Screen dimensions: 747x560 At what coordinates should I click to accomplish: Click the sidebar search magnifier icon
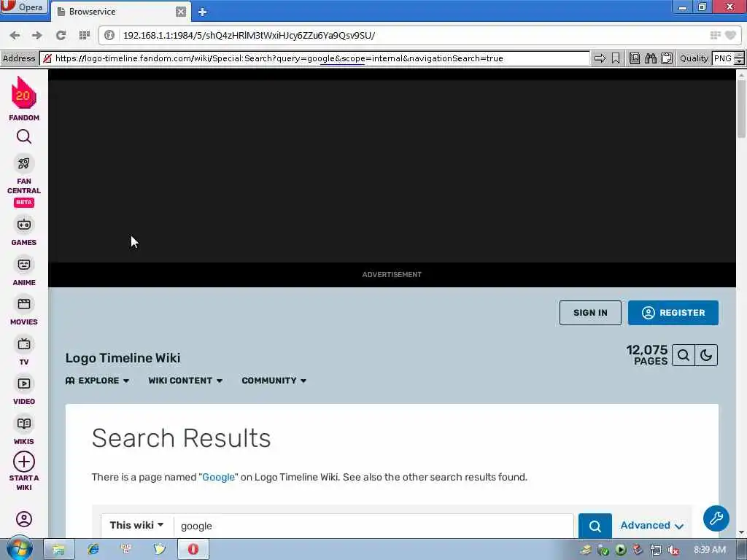[x=24, y=136]
